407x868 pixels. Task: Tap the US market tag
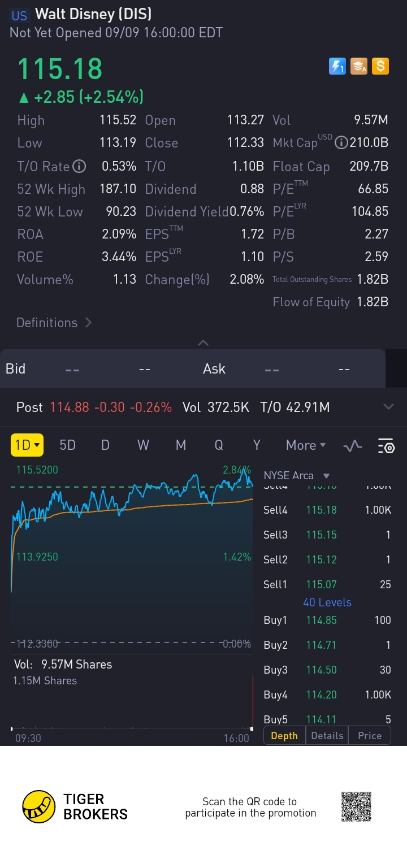point(20,15)
